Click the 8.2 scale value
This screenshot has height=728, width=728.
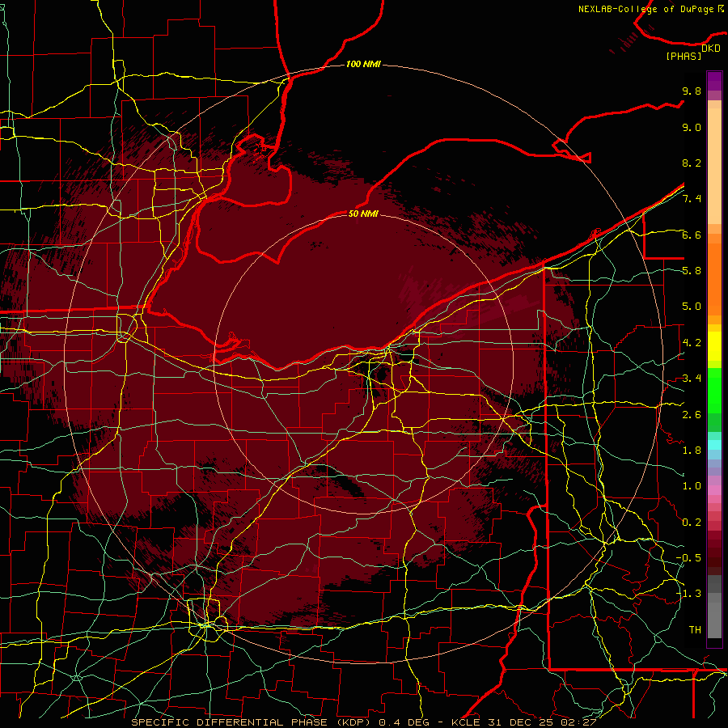pyautogui.click(x=692, y=163)
